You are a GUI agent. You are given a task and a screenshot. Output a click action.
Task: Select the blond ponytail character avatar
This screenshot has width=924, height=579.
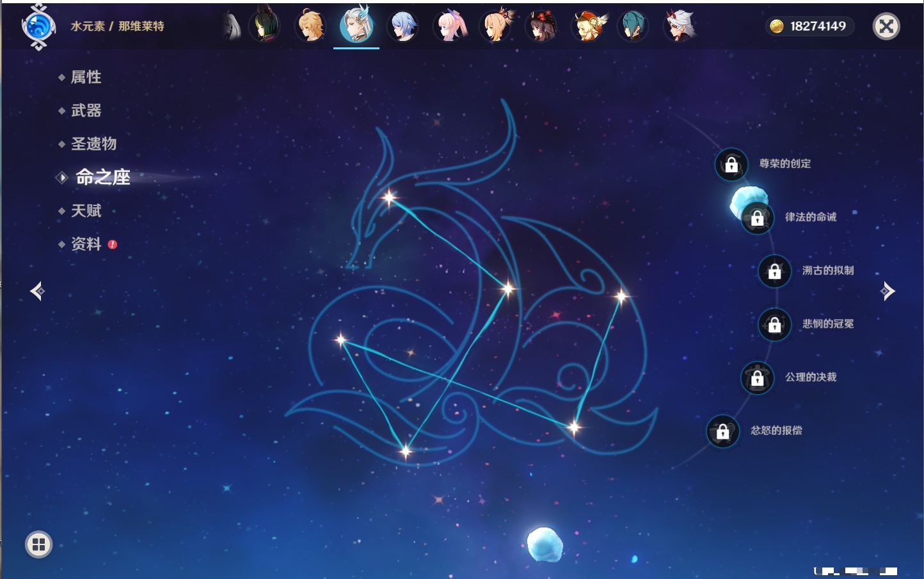click(x=496, y=26)
